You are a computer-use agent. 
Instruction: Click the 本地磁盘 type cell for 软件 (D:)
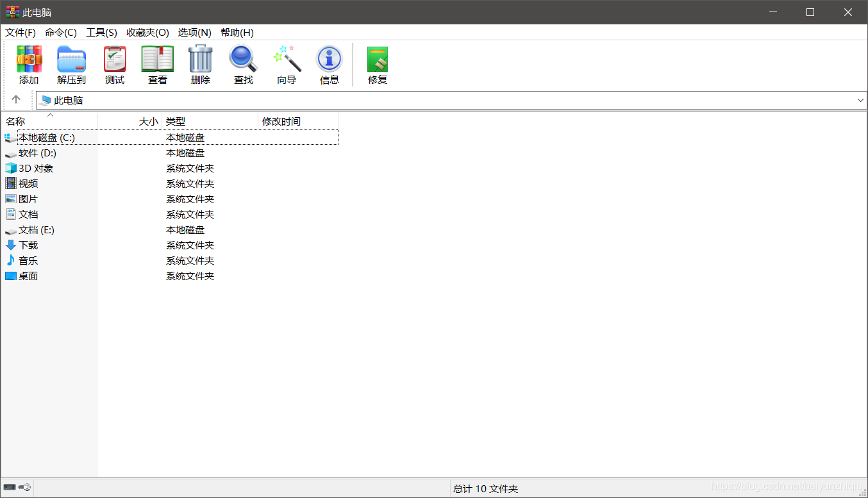[185, 153]
